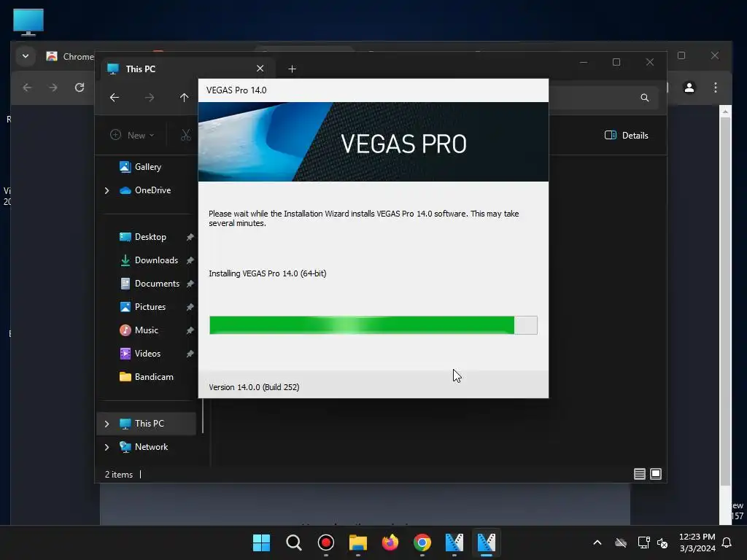This screenshot has width=747, height=560.
Task: Go forward in File Explorer
Action: [150, 98]
